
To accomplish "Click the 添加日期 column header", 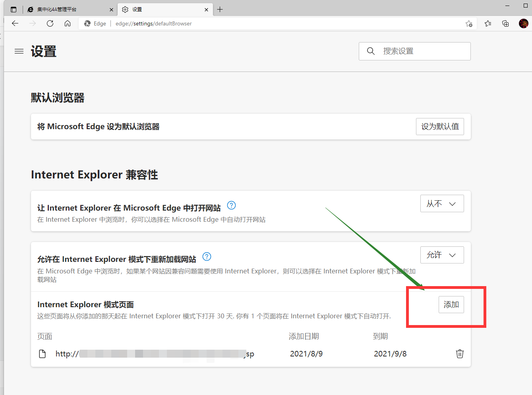I will (x=304, y=336).
